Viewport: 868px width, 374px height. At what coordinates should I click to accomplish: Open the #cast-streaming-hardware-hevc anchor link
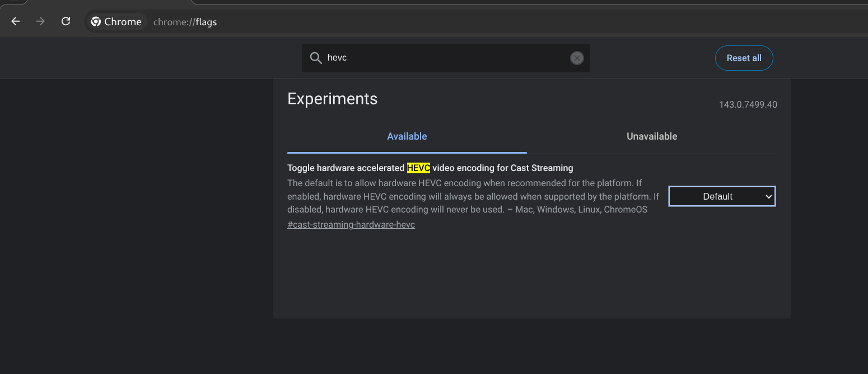click(x=351, y=225)
